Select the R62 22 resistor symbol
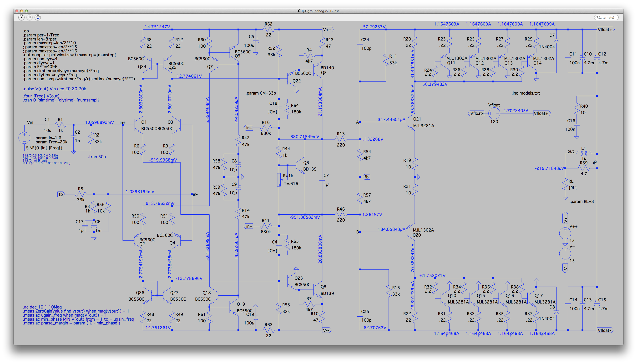The width and height of the screenshot is (637, 364). click(268, 30)
